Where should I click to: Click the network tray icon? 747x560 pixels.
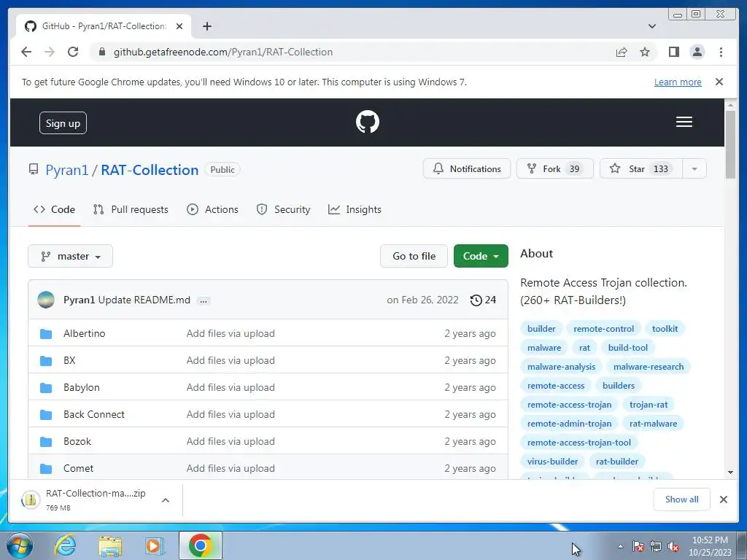[x=656, y=546]
